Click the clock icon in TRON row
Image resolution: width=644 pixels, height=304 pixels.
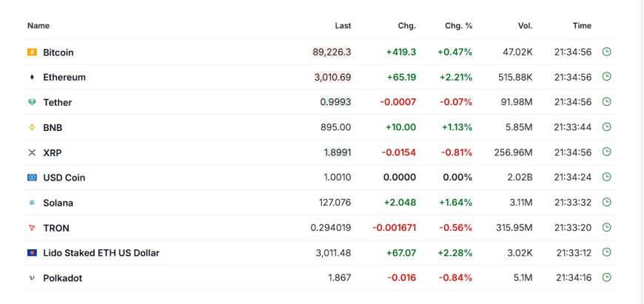click(x=607, y=227)
